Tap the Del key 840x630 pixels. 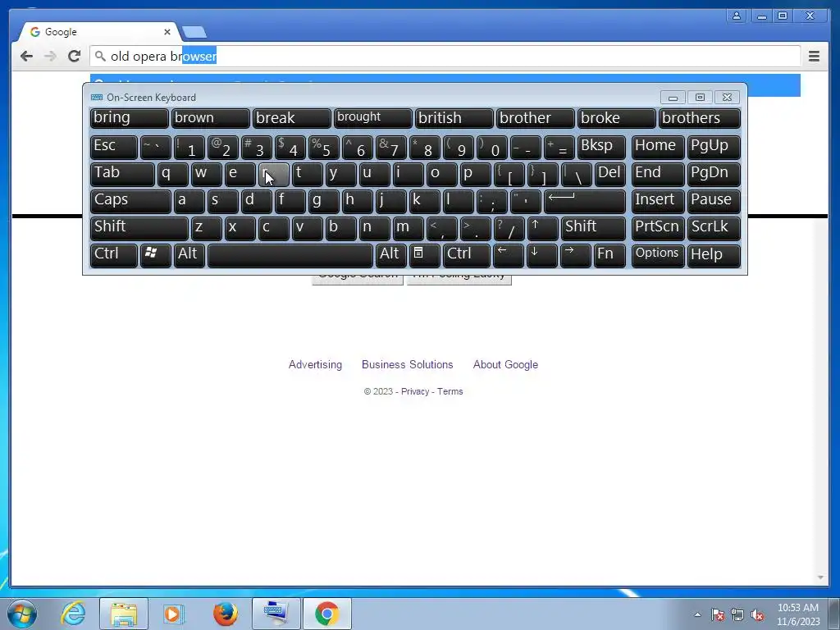tap(610, 174)
